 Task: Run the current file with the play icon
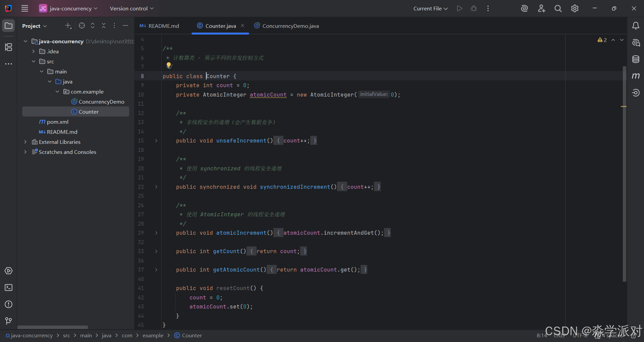pos(460,8)
